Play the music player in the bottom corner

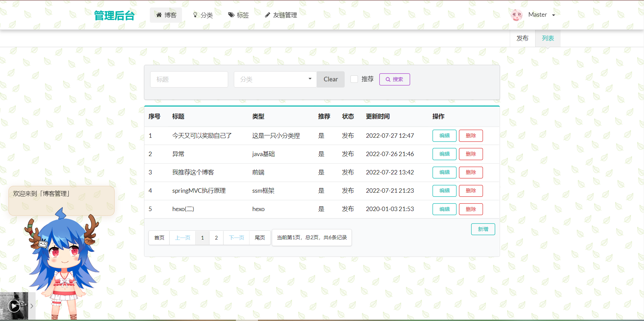click(14, 306)
